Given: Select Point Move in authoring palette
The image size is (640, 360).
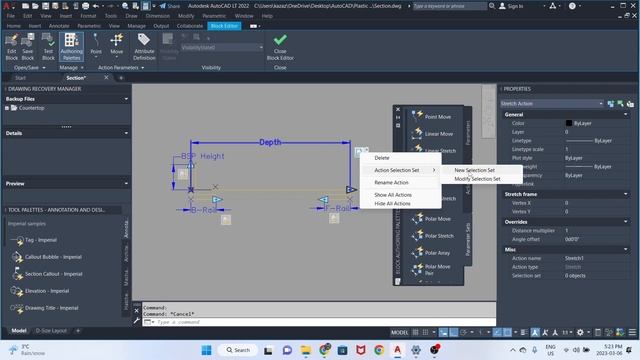Looking at the screenshot, I should coord(431,116).
